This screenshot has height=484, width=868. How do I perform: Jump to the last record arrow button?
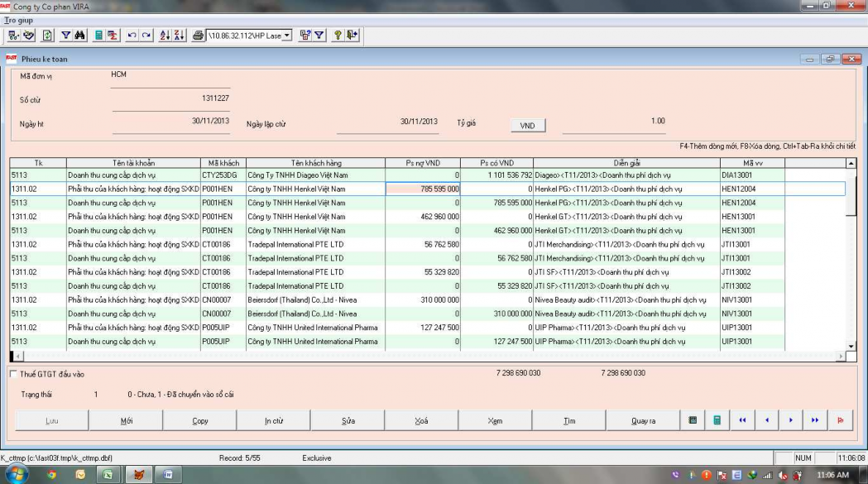pyautogui.click(x=816, y=420)
